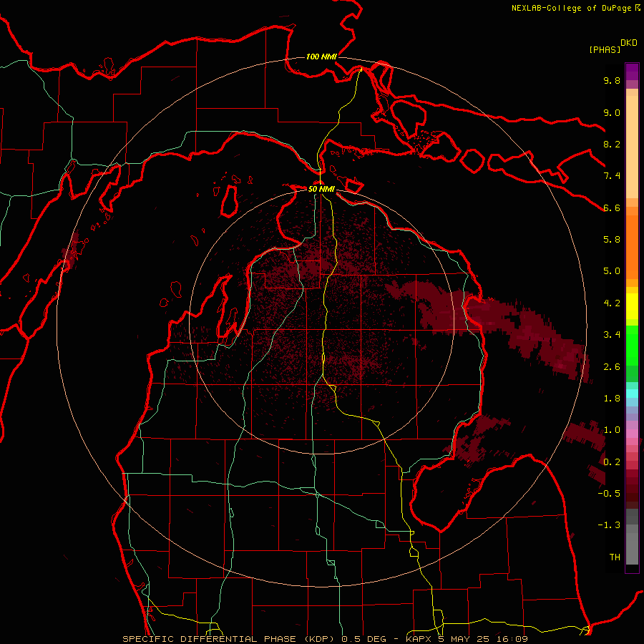This screenshot has width=644, height=644.
Task: Click the TH threshold label
Action: (615, 557)
